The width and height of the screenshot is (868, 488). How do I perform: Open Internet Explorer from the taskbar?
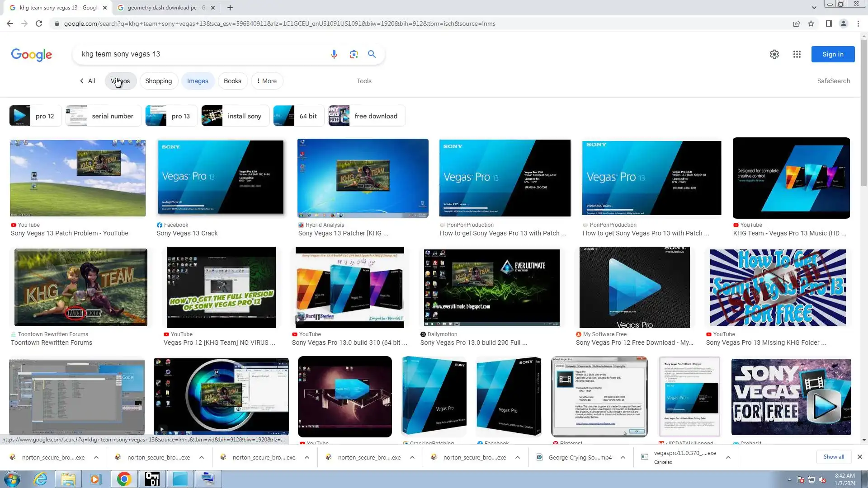[x=40, y=479]
